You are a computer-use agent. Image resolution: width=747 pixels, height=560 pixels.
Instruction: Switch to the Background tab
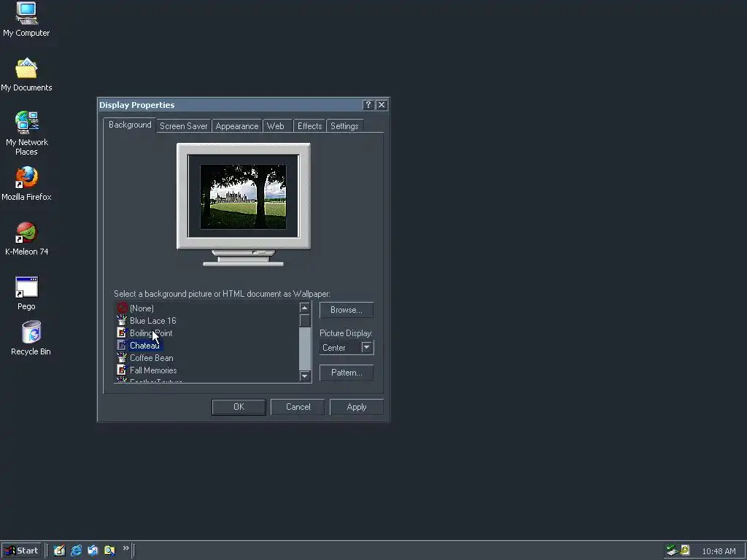coord(130,125)
